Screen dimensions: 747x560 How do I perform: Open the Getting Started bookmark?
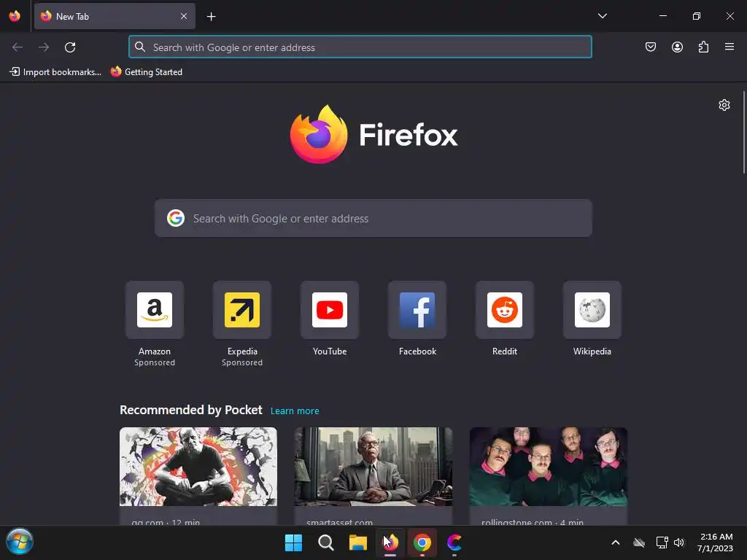(147, 72)
